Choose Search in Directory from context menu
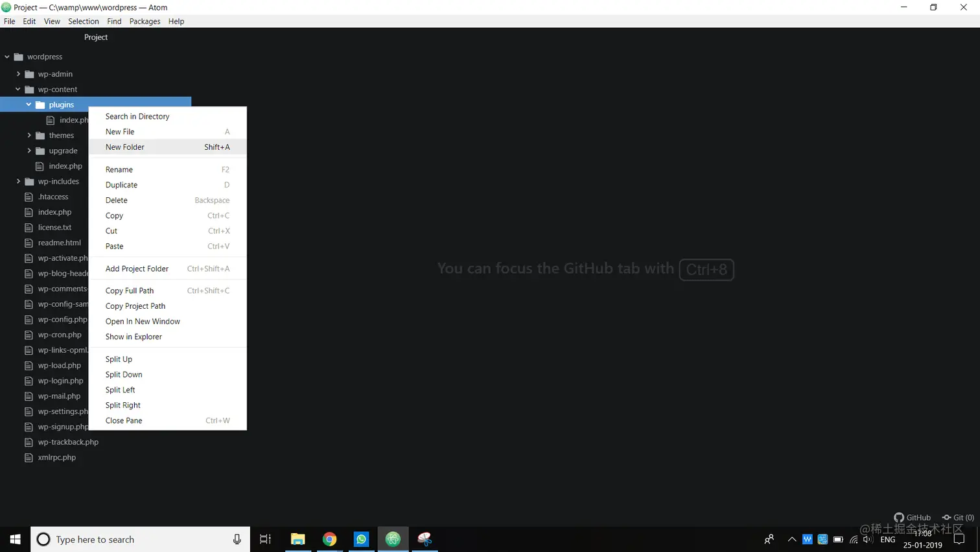Screen dimensions: 980x552 click(x=167, y=117)
